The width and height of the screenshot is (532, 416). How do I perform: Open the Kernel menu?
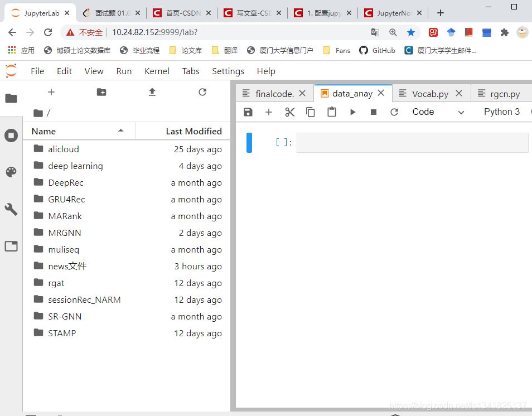click(x=157, y=71)
